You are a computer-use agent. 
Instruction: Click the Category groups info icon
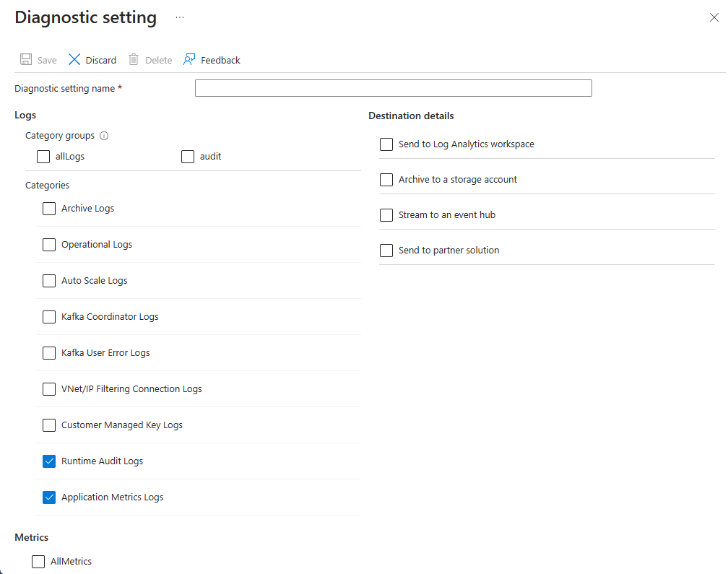(104, 136)
